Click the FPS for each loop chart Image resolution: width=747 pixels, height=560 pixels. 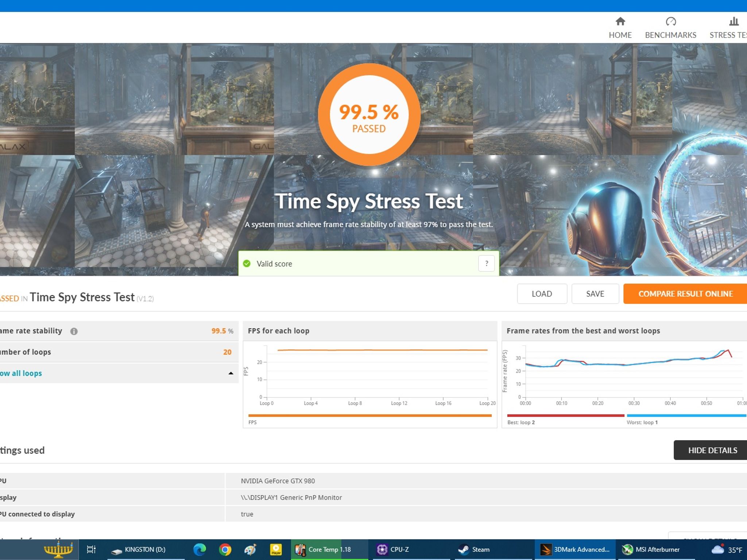coord(370,375)
